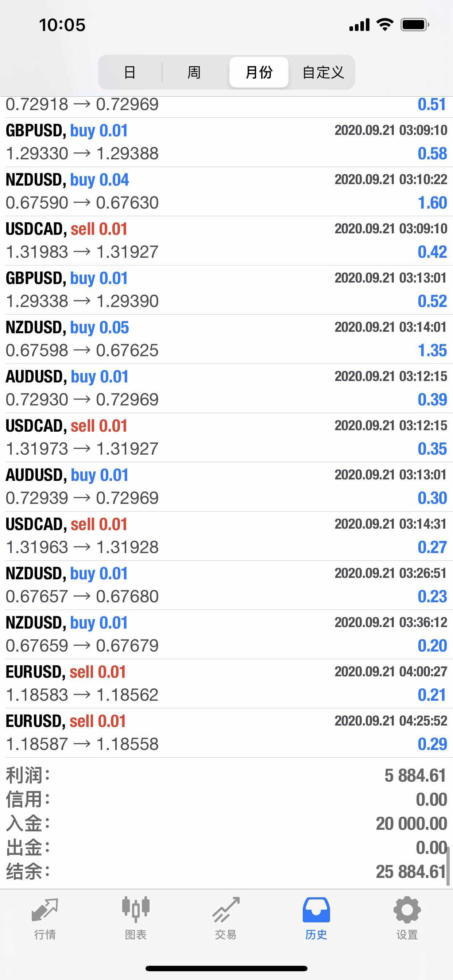
Task: Open the NZDUSD buy 0.05 trade
Action: 226,339
